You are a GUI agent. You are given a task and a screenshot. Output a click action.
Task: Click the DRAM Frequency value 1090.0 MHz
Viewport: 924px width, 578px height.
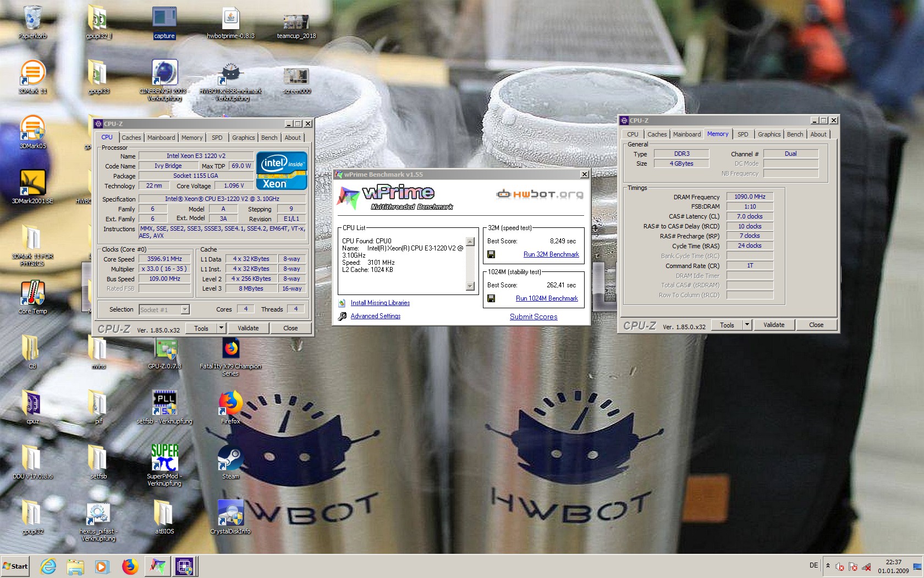[750, 197]
